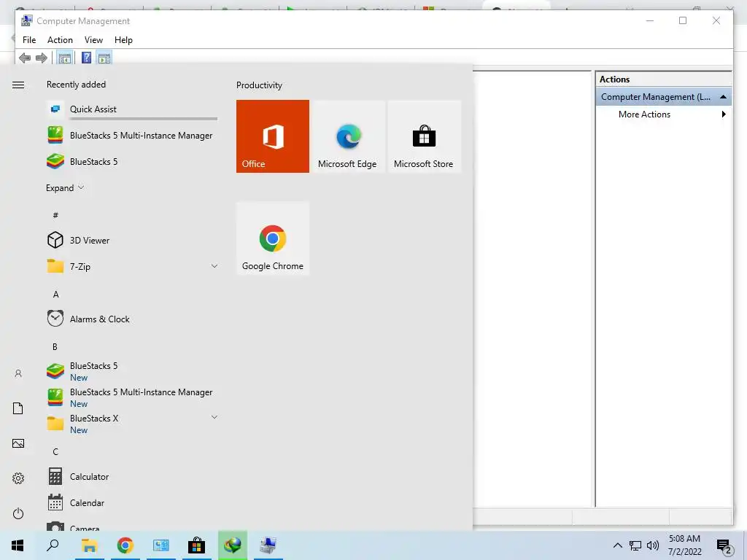Open BlueStacks 5 Multi-Instance Manager in Recently added
The width and height of the screenshot is (747, 560).
tap(132, 135)
